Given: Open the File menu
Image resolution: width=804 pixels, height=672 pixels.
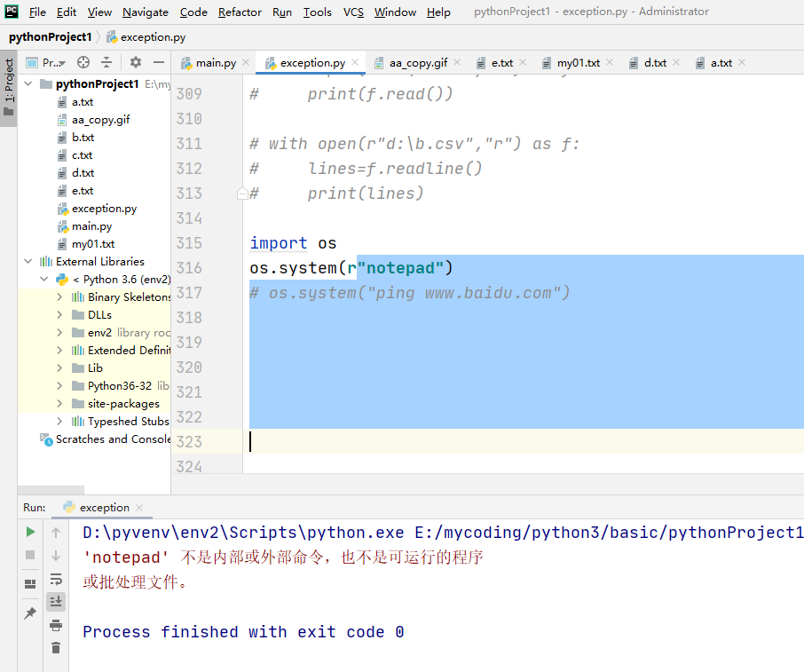Looking at the screenshot, I should coord(37,12).
